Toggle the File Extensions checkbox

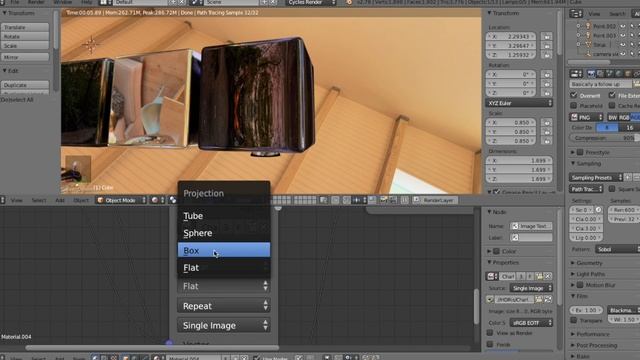(612, 95)
